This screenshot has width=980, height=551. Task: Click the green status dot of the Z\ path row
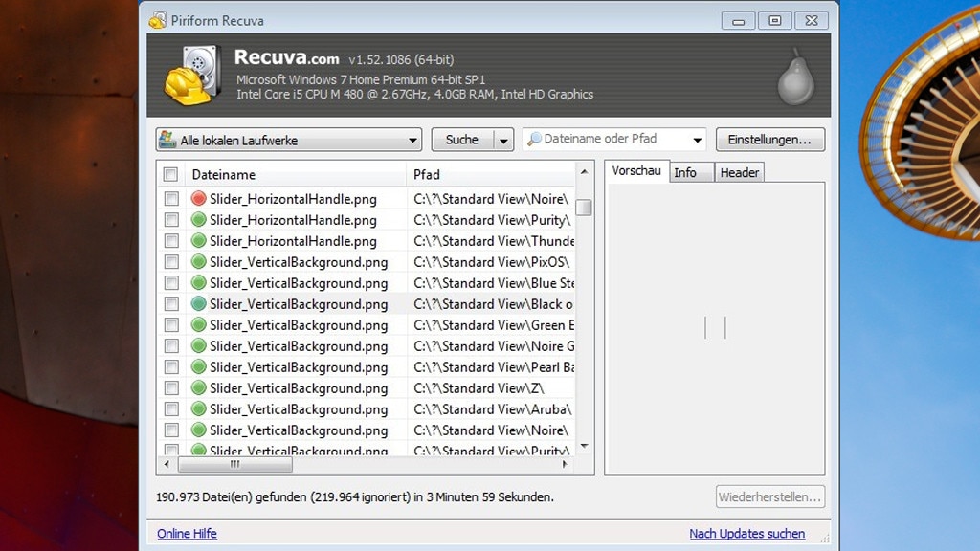(x=199, y=388)
